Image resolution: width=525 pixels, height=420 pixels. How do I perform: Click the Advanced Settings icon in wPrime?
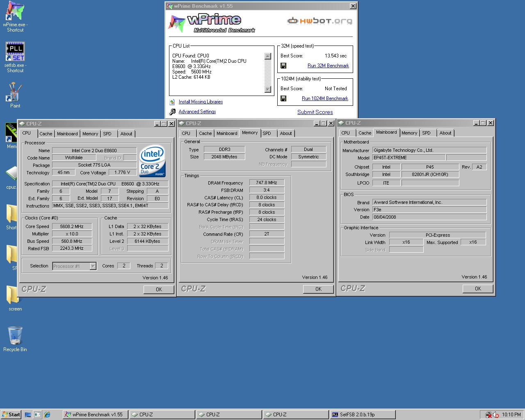coord(172,112)
